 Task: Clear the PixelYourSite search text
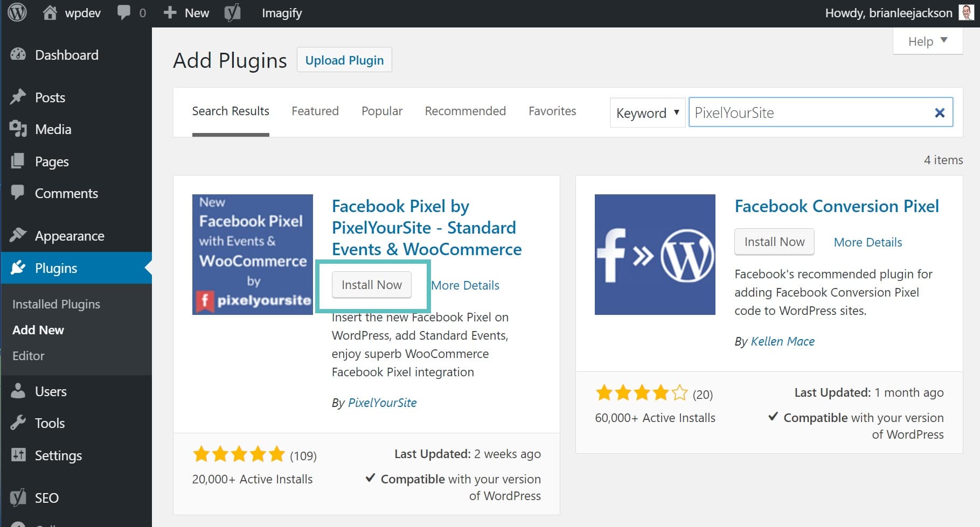tap(940, 113)
